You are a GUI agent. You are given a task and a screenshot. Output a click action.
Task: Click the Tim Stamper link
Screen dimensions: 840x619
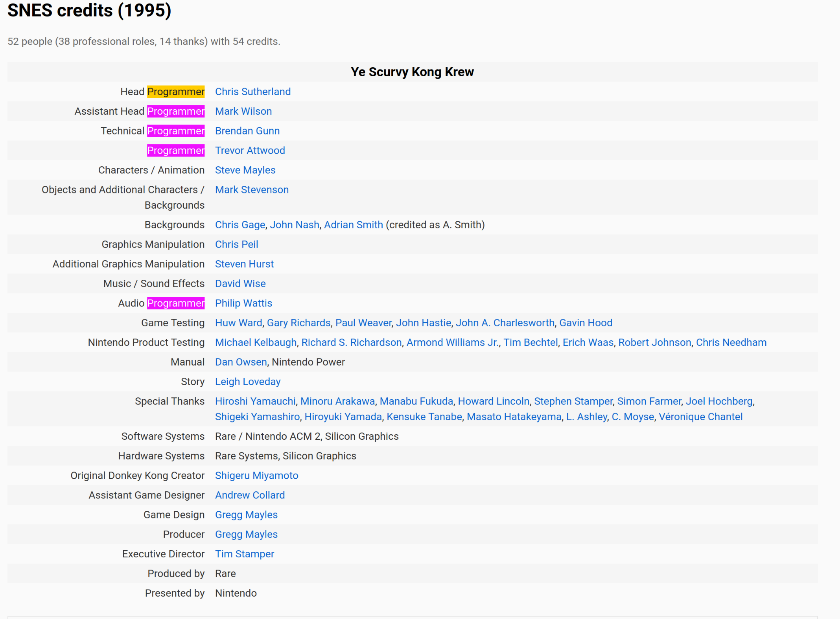pos(244,554)
